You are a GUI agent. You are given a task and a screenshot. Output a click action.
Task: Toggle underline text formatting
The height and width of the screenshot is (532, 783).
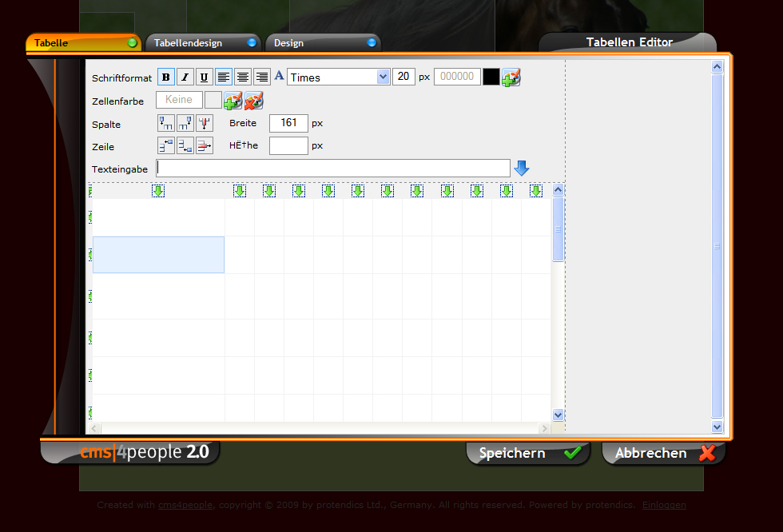205,77
